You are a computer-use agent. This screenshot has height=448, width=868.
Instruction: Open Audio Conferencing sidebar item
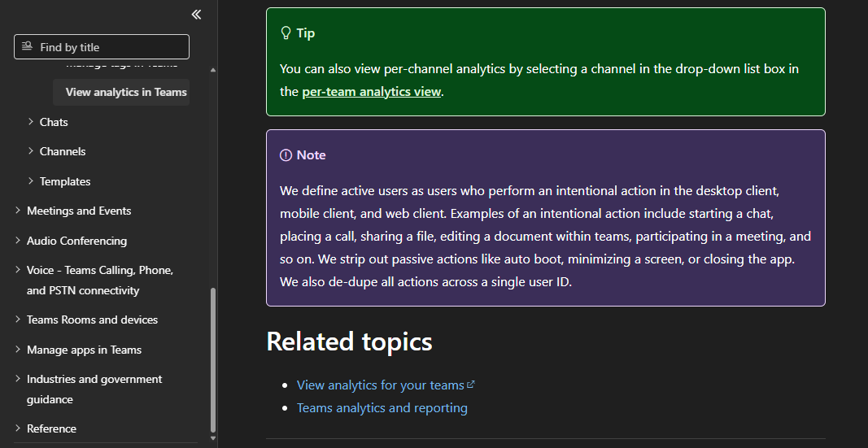(x=77, y=241)
